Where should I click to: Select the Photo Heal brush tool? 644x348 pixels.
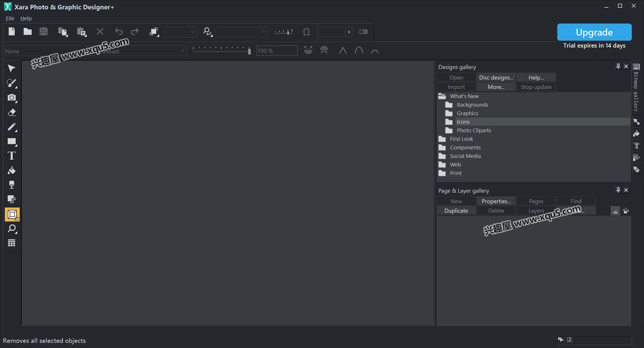pyautogui.click(x=12, y=83)
